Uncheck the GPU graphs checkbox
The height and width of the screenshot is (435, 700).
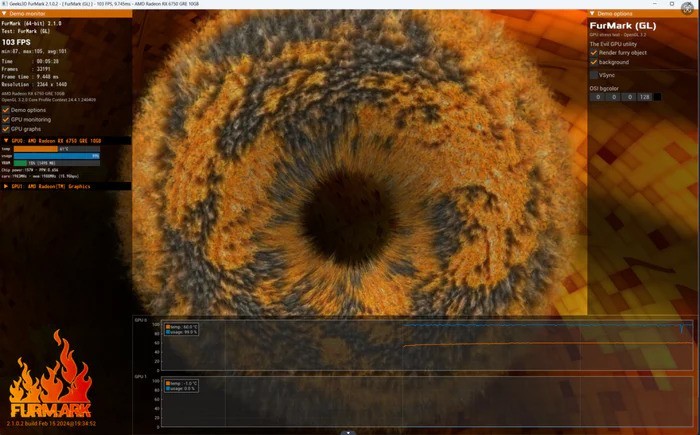pyautogui.click(x=6, y=129)
